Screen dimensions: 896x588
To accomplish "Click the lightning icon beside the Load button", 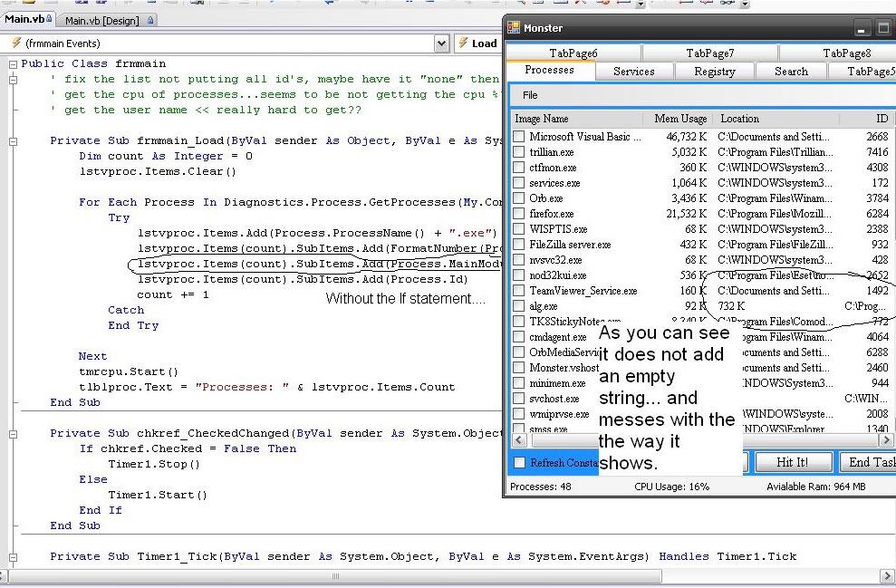I will tap(464, 43).
